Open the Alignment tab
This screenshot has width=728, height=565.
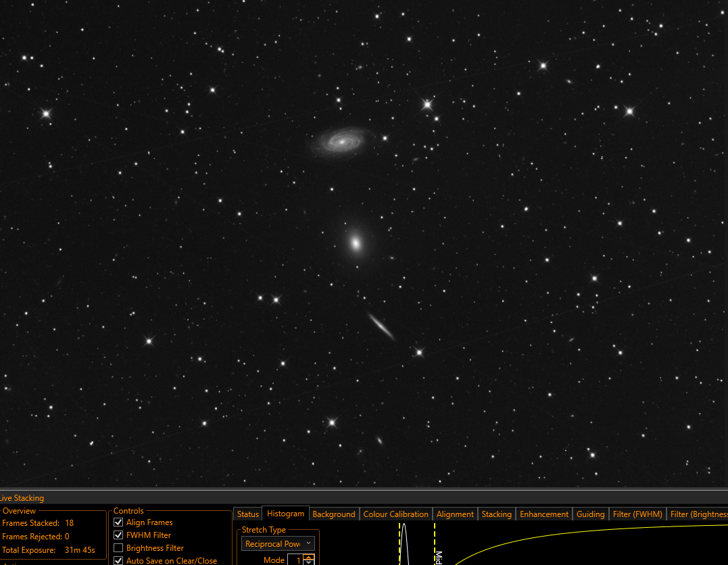pyautogui.click(x=455, y=514)
